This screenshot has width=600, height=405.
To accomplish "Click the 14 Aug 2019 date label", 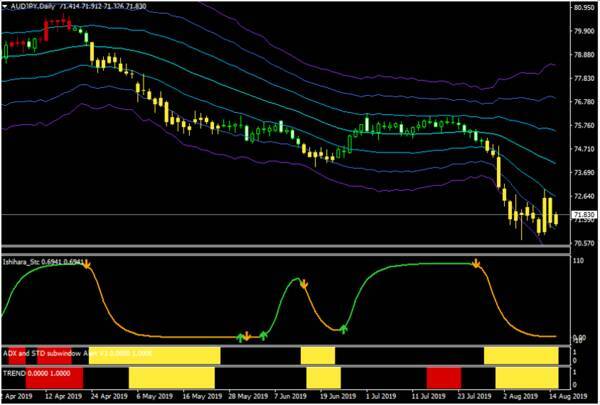I will (x=567, y=397).
